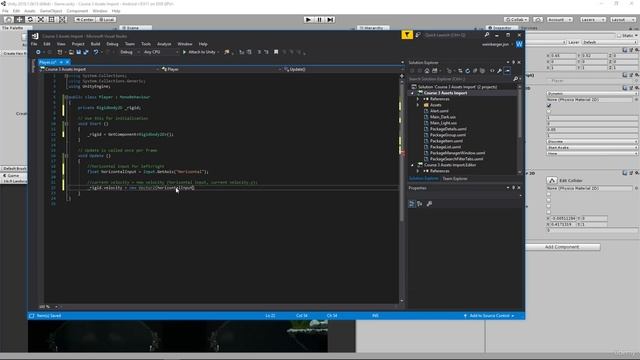Click Unity's Pause button
Viewport: 640px width, 360px height.
click(320, 20)
